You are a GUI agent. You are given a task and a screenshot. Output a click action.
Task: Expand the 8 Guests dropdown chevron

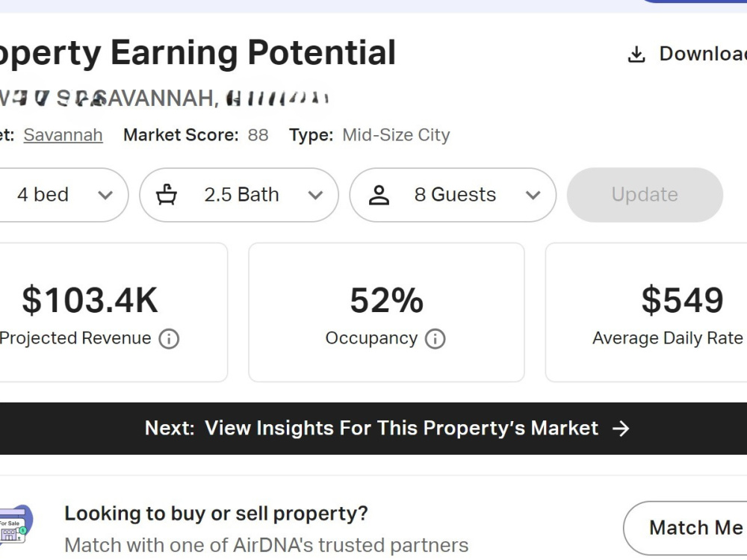coord(533,195)
